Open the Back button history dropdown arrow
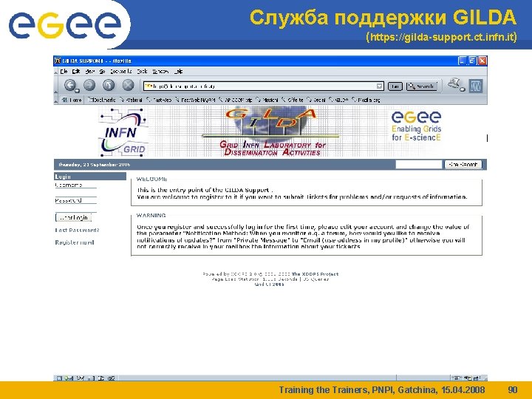 [78, 90]
